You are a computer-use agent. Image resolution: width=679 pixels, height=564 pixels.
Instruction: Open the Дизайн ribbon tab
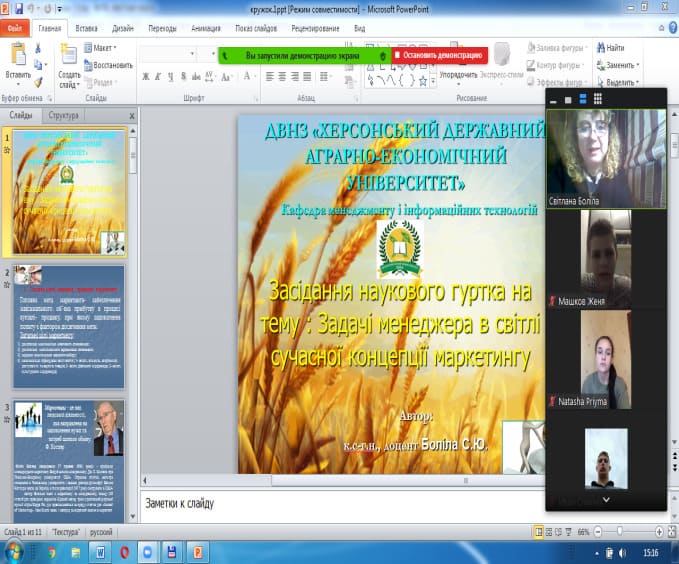point(123,28)
